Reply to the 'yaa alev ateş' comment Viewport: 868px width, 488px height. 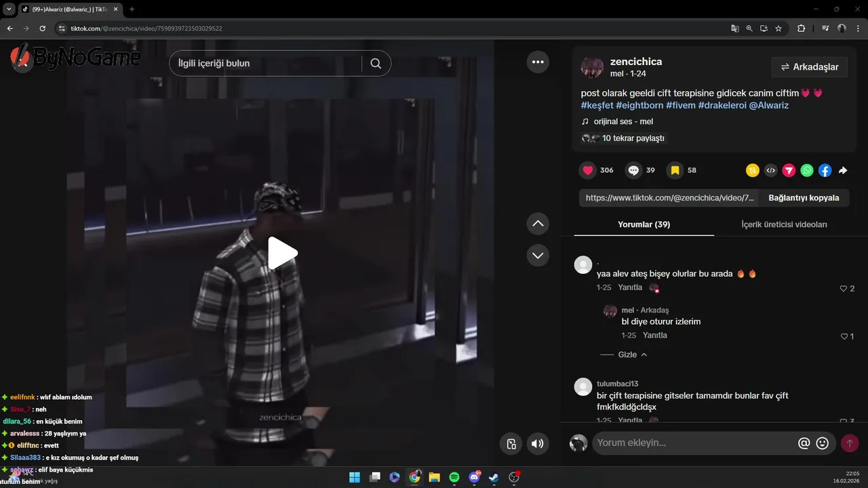630,287
